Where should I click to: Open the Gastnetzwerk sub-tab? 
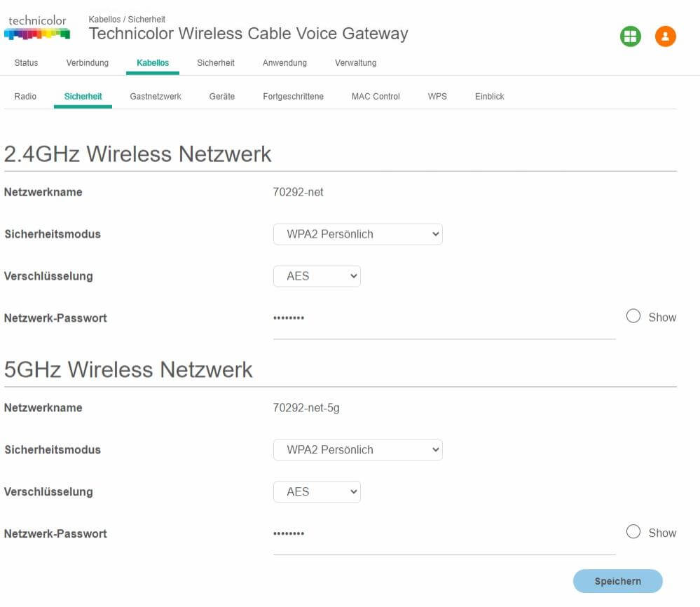[156, 97]
